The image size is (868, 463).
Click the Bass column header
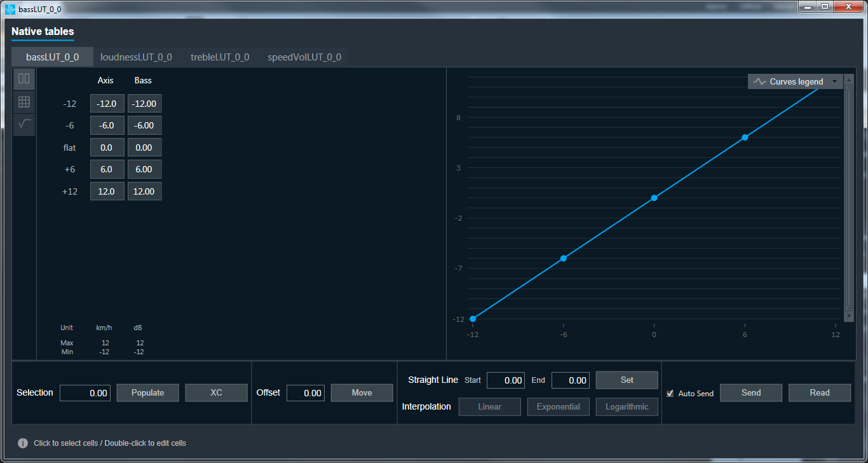(x=143, y=81)
